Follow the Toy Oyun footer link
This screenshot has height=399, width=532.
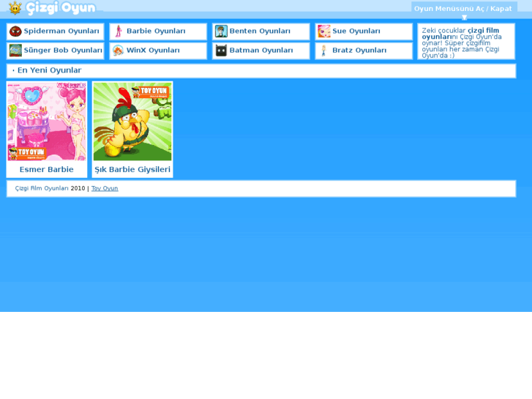coord(105,188)
